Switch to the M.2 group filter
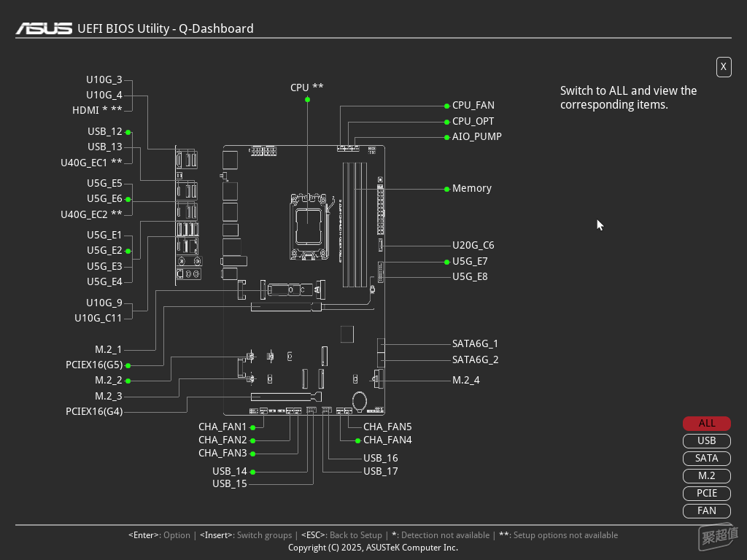Viewport: 747px width, 560px height. point(706,475)
